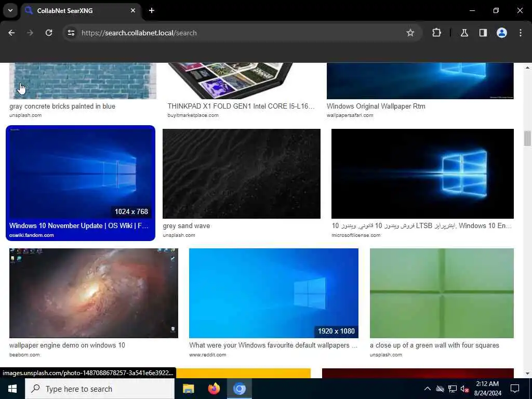Click the scrollbar up arrow
The height and width of the screenshot is (399, 532).
(x=527, y=68)
